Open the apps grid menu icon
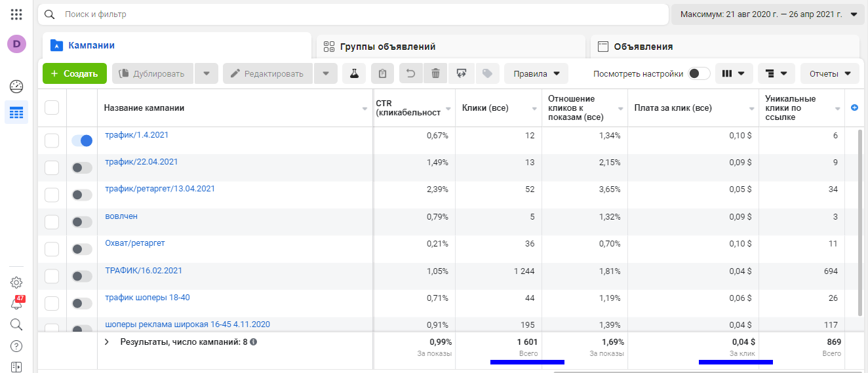This screenshot has height=373, width=868. click(x=16, y=14)
